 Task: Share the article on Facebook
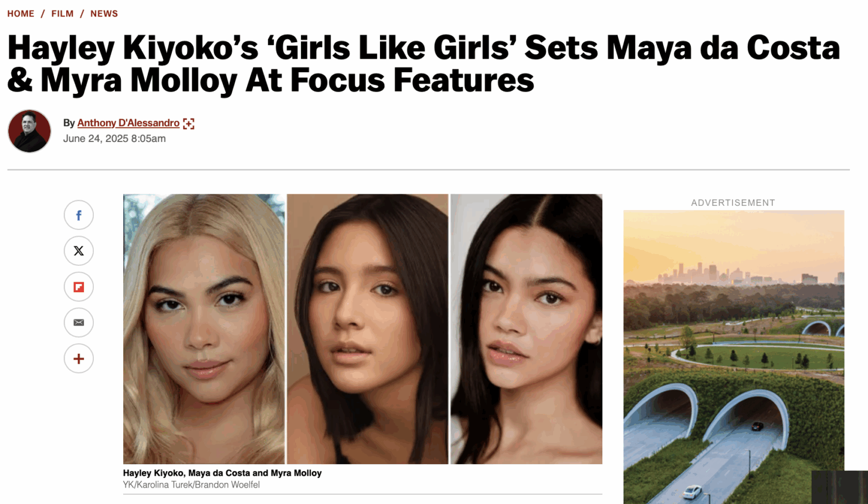(x=79, y=215)
